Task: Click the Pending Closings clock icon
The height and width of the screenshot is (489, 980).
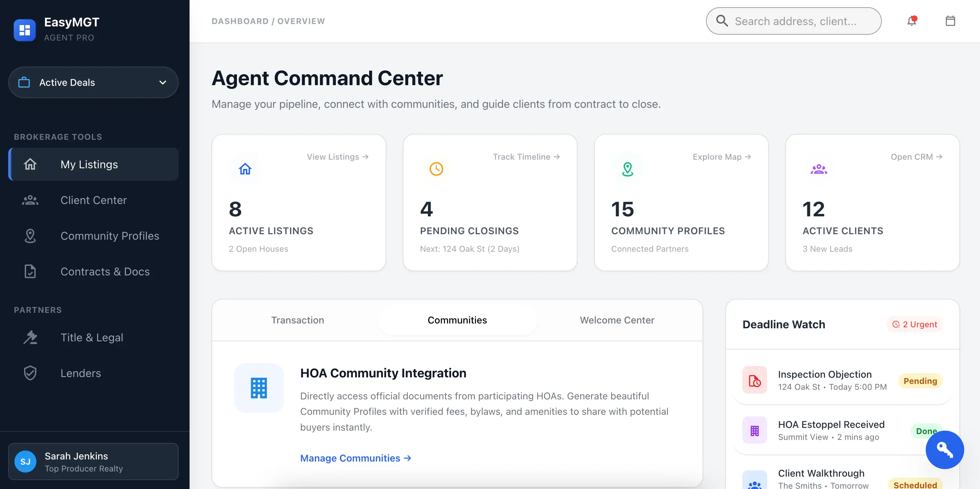Action: pyautogui.click(x=436, y=169)
